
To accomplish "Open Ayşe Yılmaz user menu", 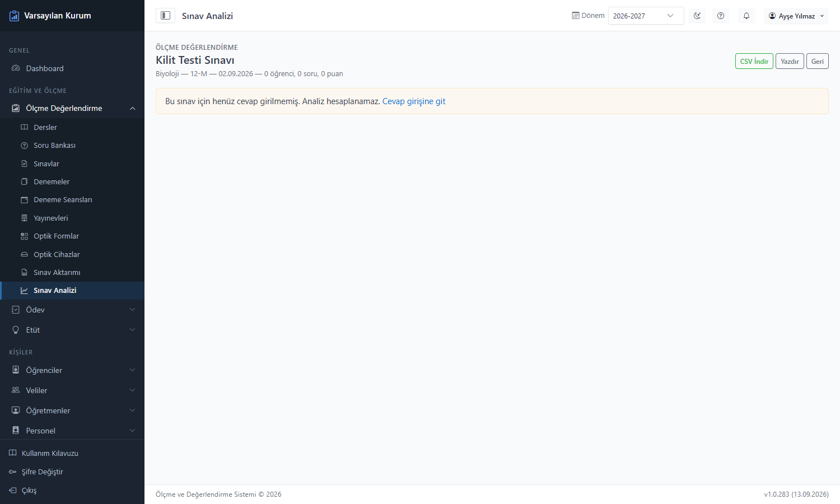I will click(x=796, y=16).
